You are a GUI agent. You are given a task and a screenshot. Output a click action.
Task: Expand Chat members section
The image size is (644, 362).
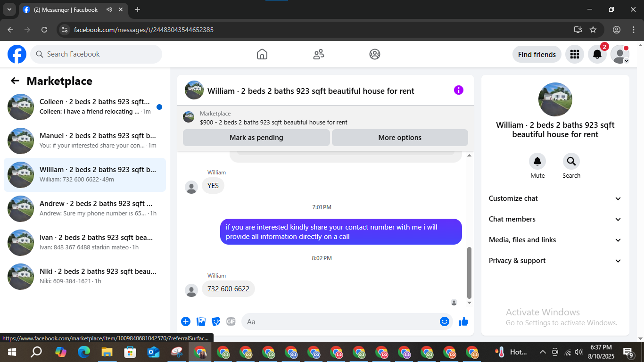[x=555, y=219]
